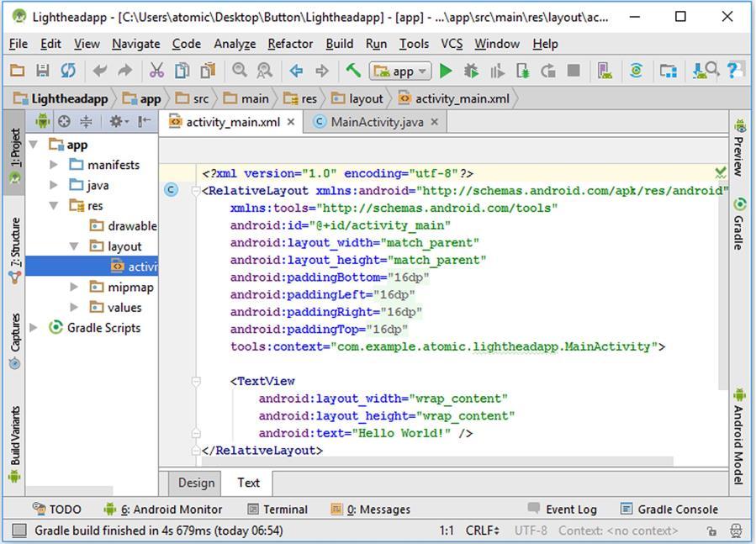Image resolution: width=756 pixels, height=544 pixels.
Task: Click the Synchronize toolbar icon
Action: pyautogui.click(x=68, y=71)
